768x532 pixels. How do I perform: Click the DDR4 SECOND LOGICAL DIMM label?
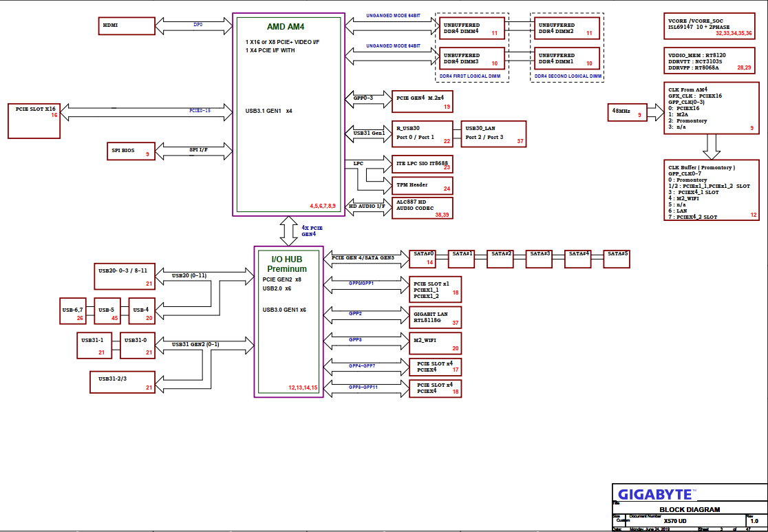567,76
